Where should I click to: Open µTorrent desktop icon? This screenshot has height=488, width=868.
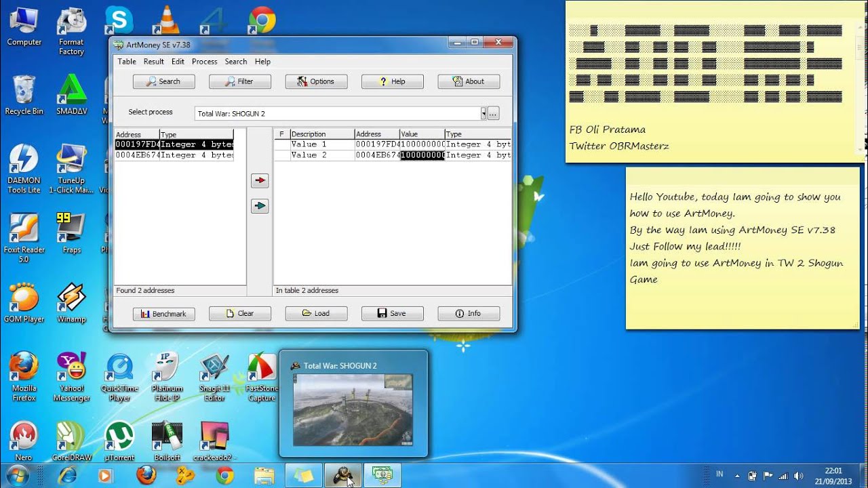coord(119,441)
